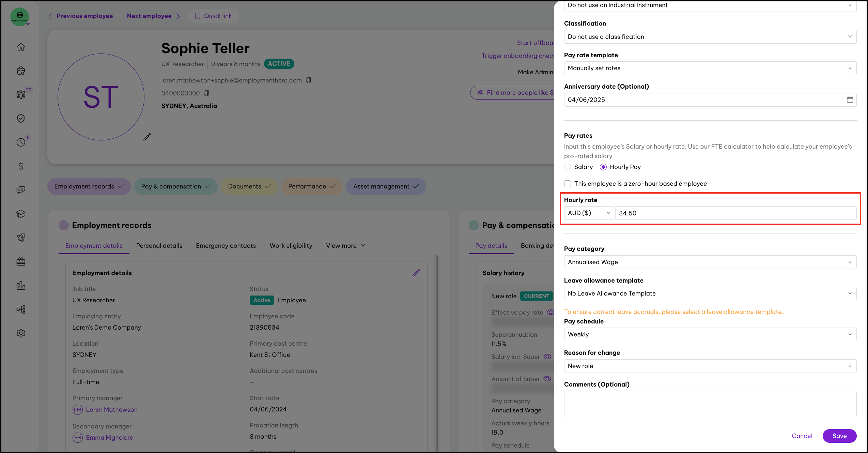Expand the Pay schedule Weekly dropdown

(x=710, y=334)
